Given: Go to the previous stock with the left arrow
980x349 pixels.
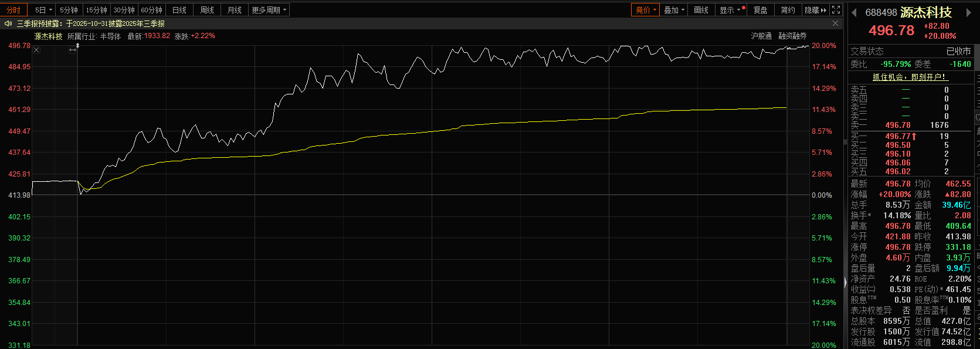Looking at the screenshot, I should 854,13.
